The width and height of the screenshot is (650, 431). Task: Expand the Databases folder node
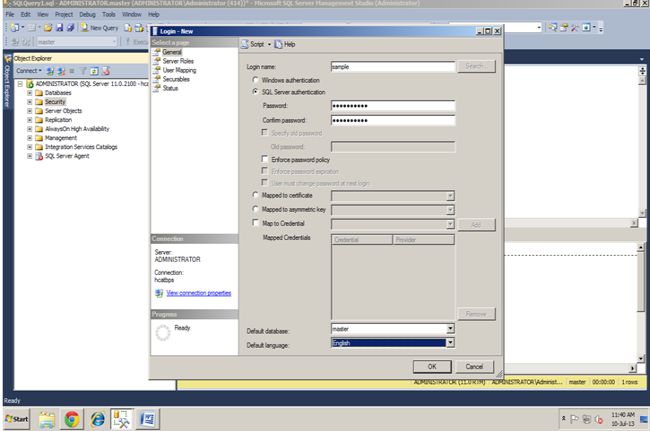coord(29,93)
